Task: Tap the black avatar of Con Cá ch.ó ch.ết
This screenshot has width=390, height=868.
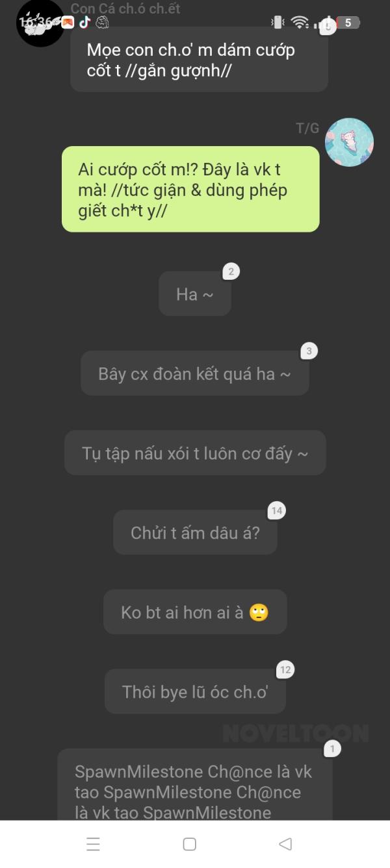Action: [x=40, y=23]
